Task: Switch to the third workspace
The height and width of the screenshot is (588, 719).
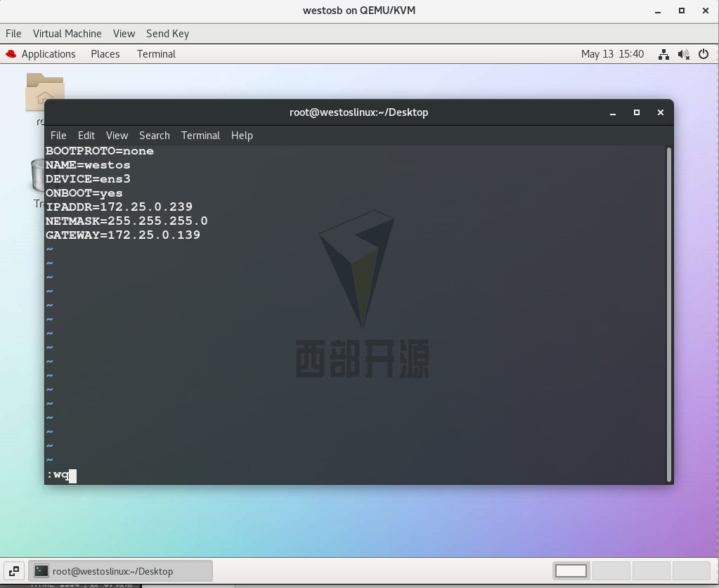Action: (651, 571)
